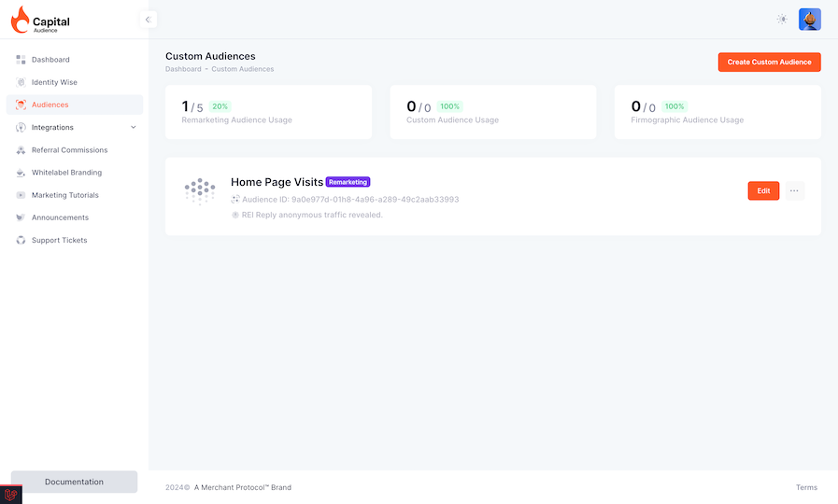
Task: Click the 1 / 5 remarketing count
Action: (192, 106)
